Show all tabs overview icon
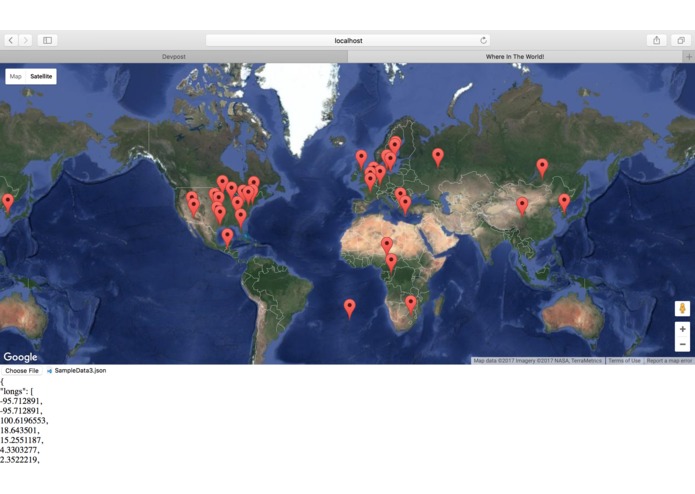 coord(680,40)
